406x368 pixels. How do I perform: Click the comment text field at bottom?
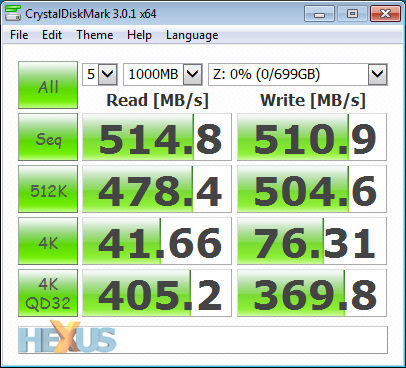point(203,340)
